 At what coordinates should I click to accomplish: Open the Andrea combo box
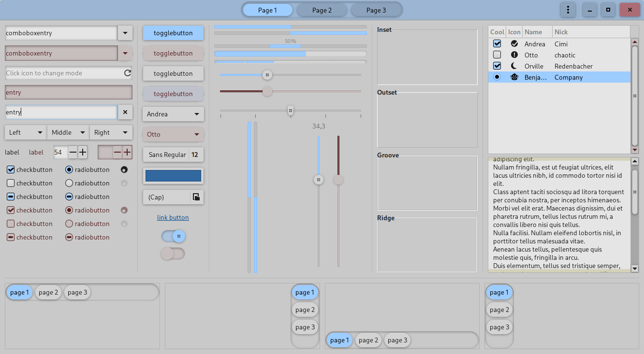point(173,114)
